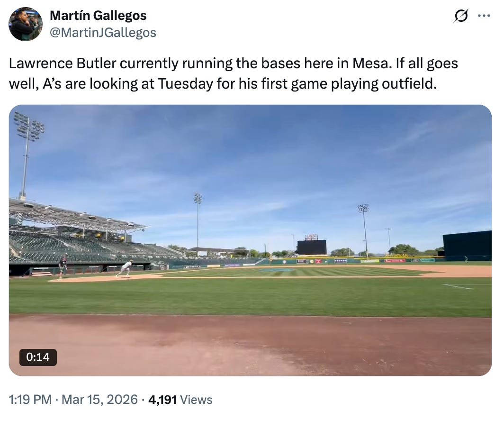Click the standing coach near the baseline
The height and width of the screenshot is (421, 504).
pyautogui.click(x=63, y=266)
